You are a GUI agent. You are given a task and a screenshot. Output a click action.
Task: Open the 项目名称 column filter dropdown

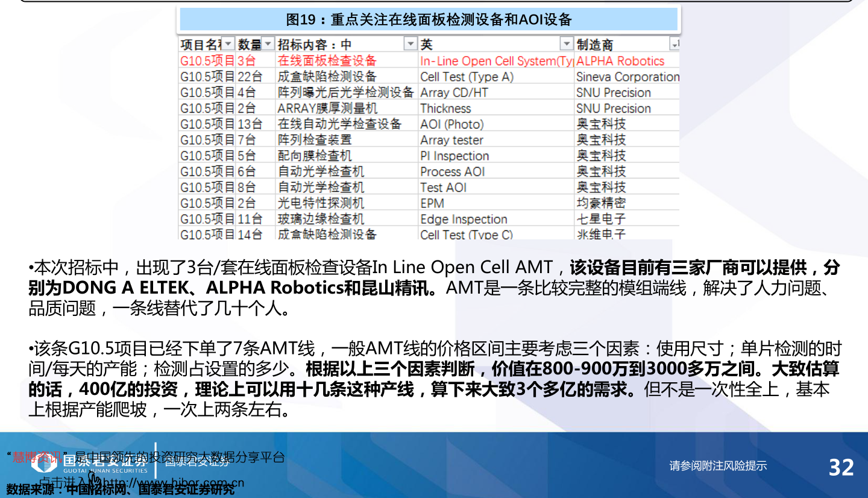[x=228, y=44]
